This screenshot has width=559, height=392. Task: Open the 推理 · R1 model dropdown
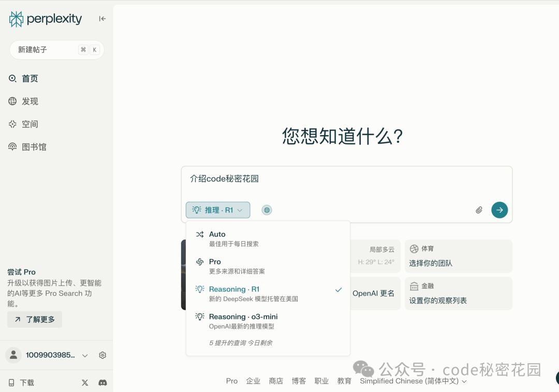click(218, 210)
